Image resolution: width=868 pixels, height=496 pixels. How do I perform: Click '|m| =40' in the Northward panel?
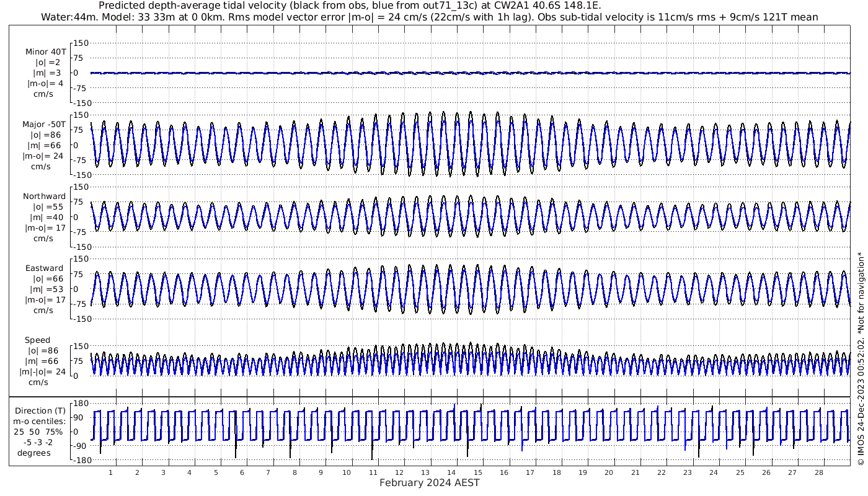point(46,218)
